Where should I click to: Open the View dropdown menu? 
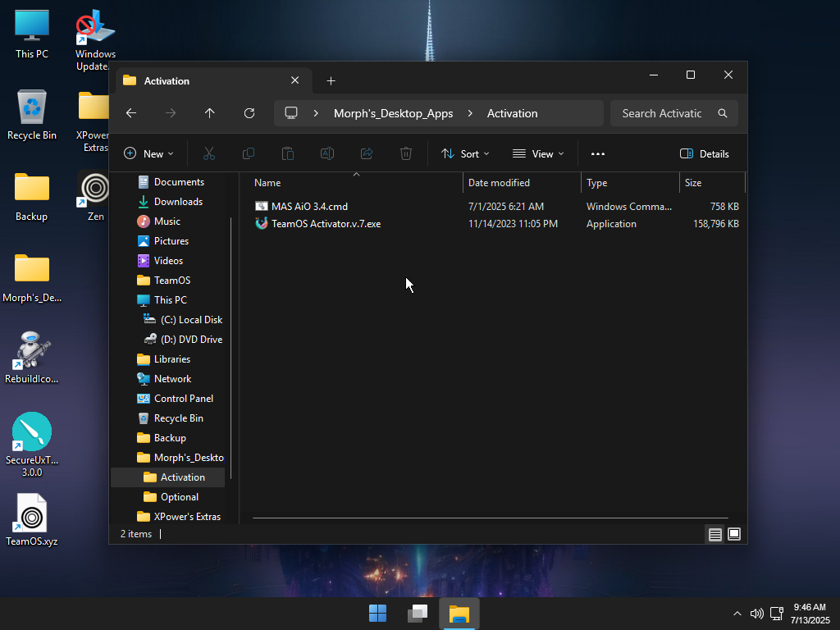tap(538, 153)
